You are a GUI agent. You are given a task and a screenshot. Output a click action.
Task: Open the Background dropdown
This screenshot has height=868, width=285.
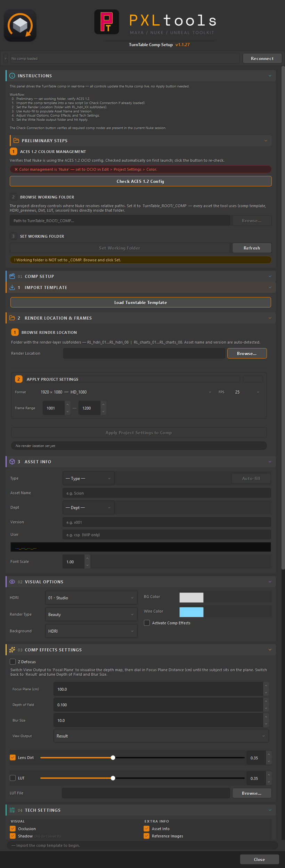[x=91, y=631]
